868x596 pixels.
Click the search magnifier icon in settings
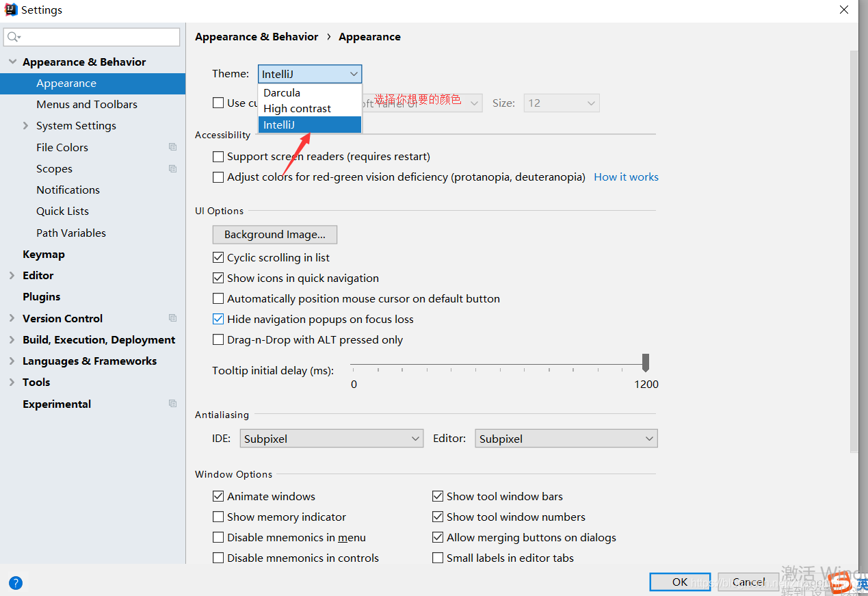pyautogui.click(x=14, y=37)
